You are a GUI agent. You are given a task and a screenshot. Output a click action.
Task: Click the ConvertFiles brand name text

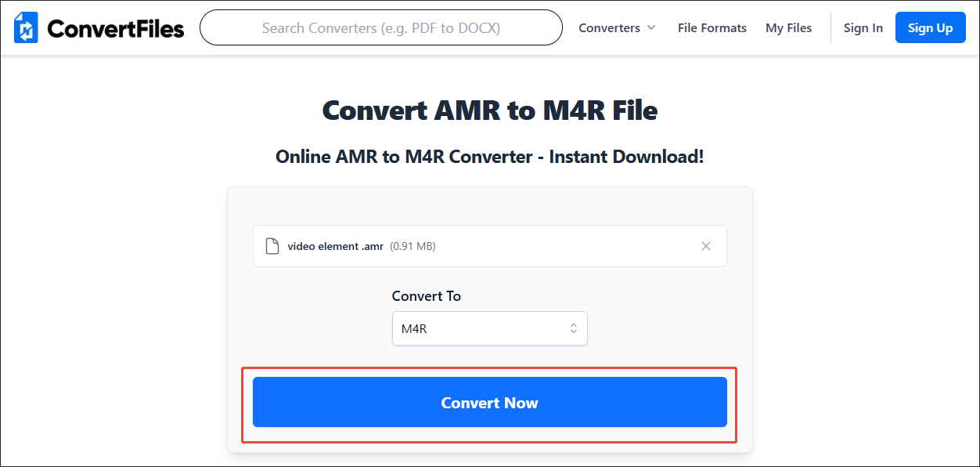pos(116,29)
